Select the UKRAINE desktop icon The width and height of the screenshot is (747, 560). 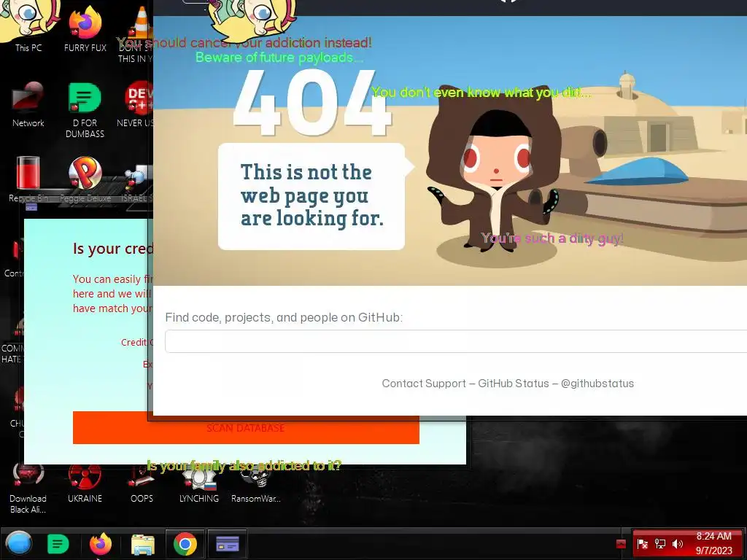85,484
